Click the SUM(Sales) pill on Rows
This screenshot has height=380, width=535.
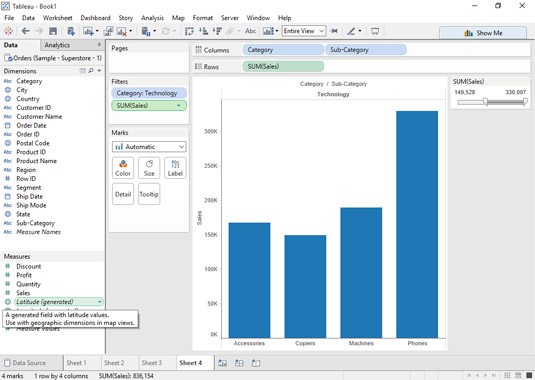[283, 67]
